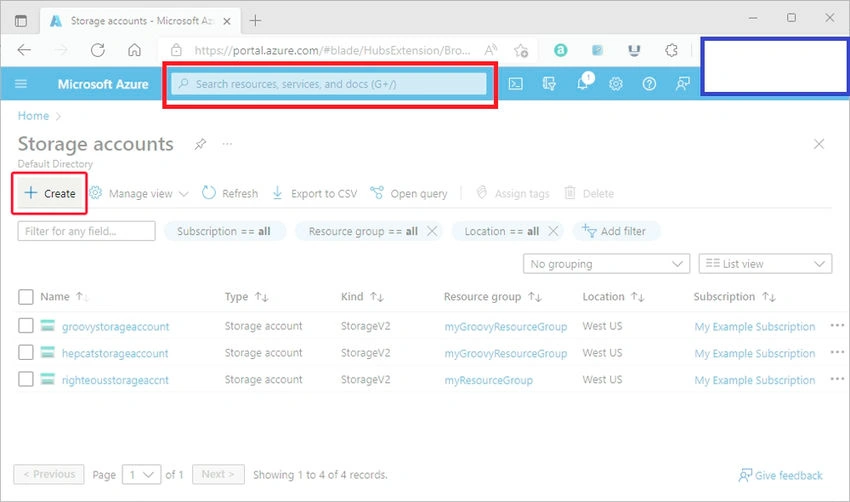Open myGroovyResourceGroup link in groovystorageaccount row

pyautogui.click(x=506, y=326)
